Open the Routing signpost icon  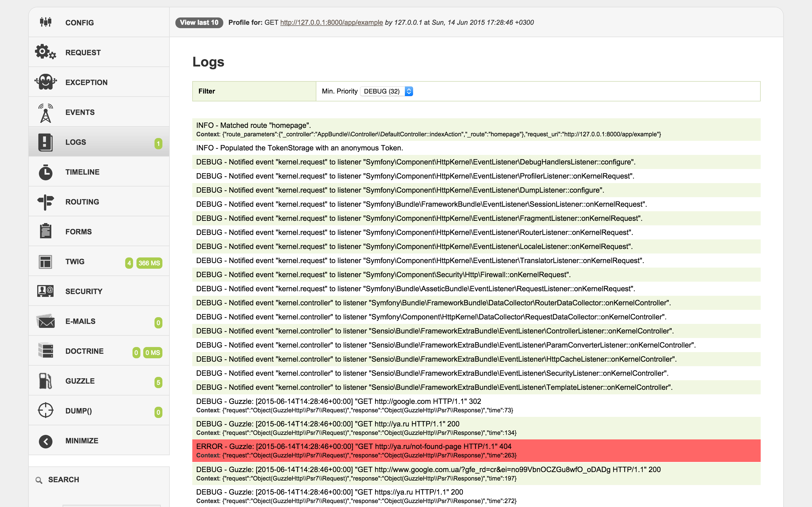click(x=45, y=202)
